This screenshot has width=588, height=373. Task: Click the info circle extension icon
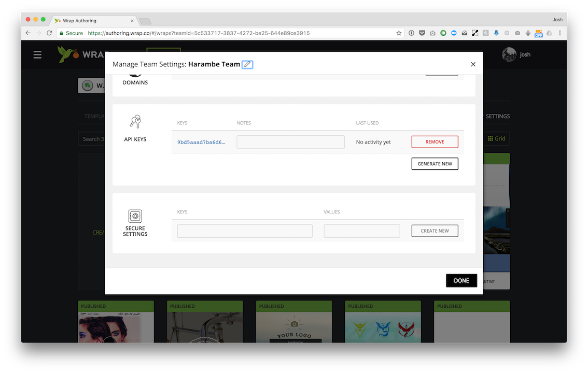411,33
